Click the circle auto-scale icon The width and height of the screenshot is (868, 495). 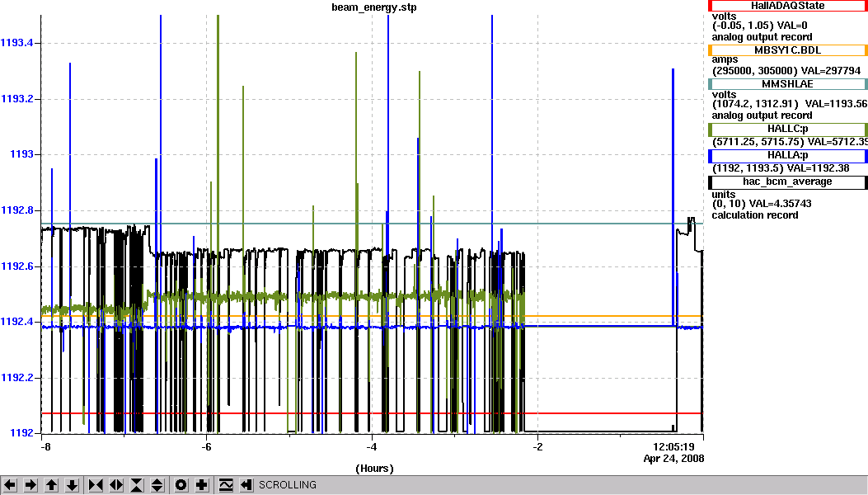click(181, 485)
